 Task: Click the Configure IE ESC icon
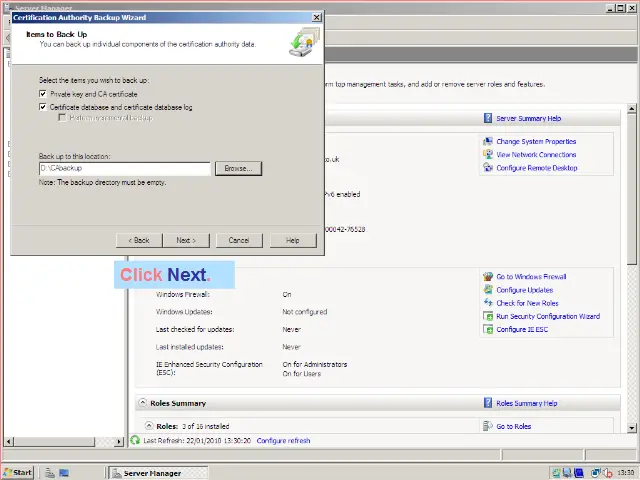tap(488, 329)
